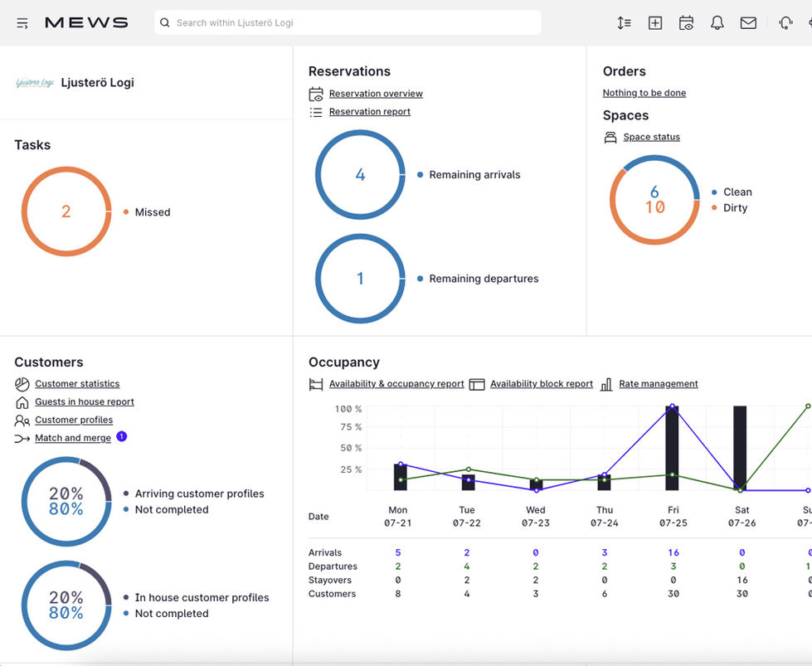Open the Space status link
This screenshot has width=812, height=666.
(x=651, y=137)
